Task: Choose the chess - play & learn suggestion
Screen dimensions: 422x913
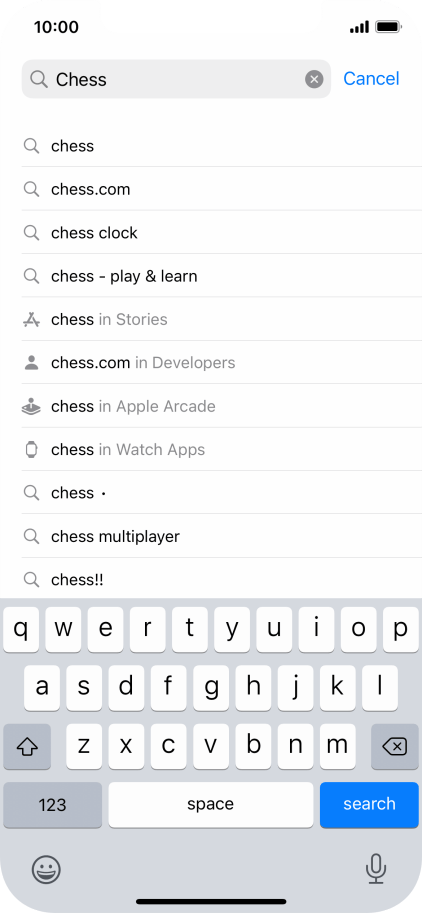Action: click(222, 275)
